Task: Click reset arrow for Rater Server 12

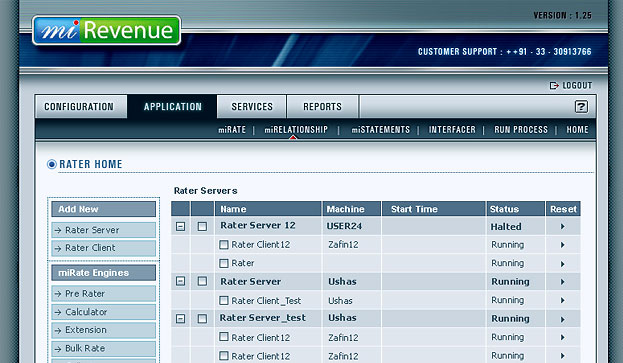Action: point(563,226)
